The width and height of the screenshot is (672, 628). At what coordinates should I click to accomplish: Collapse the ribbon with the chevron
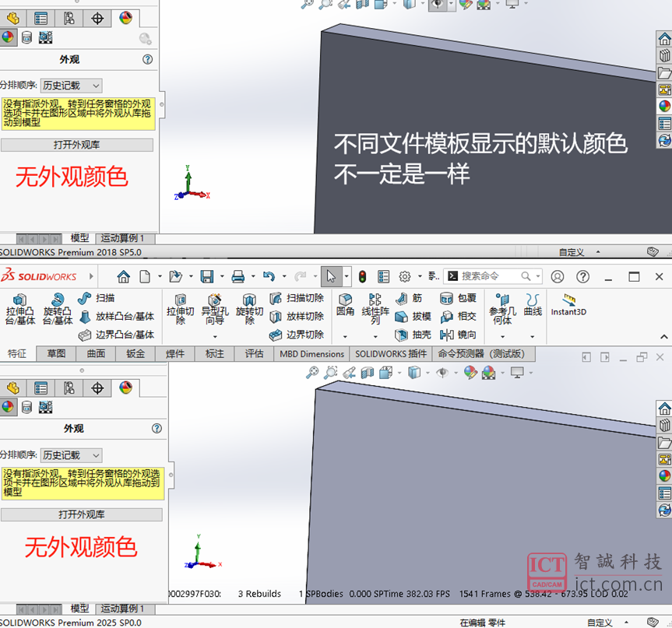664,337
